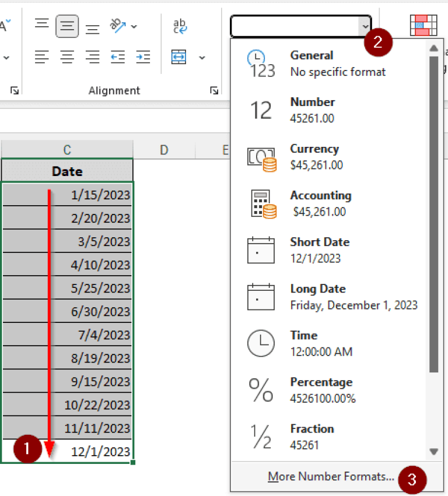Open the Number Format combo box arrow

click(x=365, y=27)
